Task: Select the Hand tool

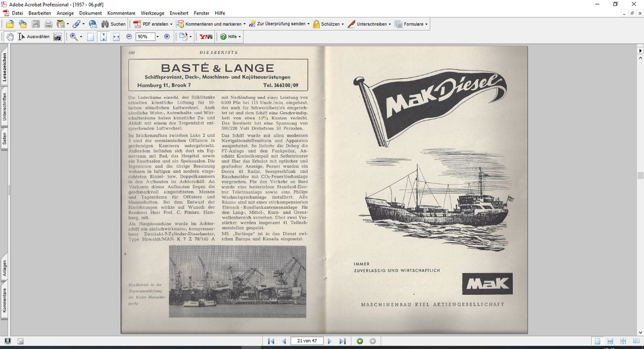Action: 10,37
